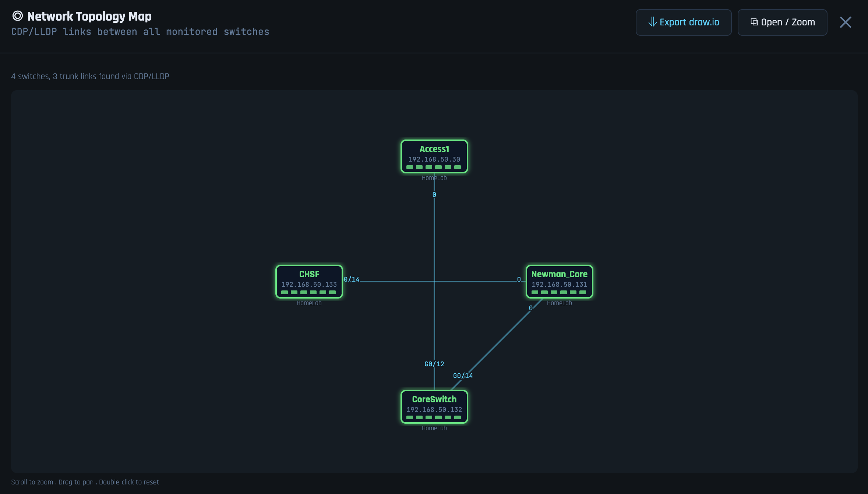This screenshot has height=494, width=868.
Task: Close the Network Topology Map dialog
Action: (x=845, y=22)
